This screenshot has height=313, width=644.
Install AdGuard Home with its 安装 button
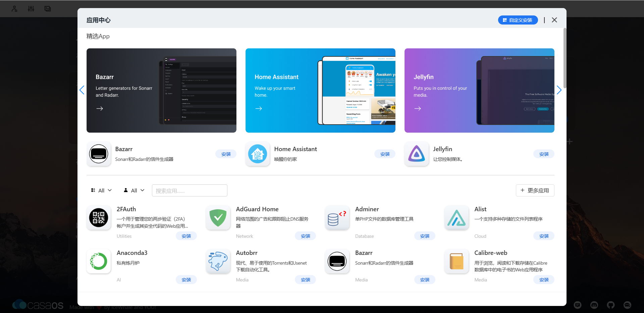click(305, 236)
